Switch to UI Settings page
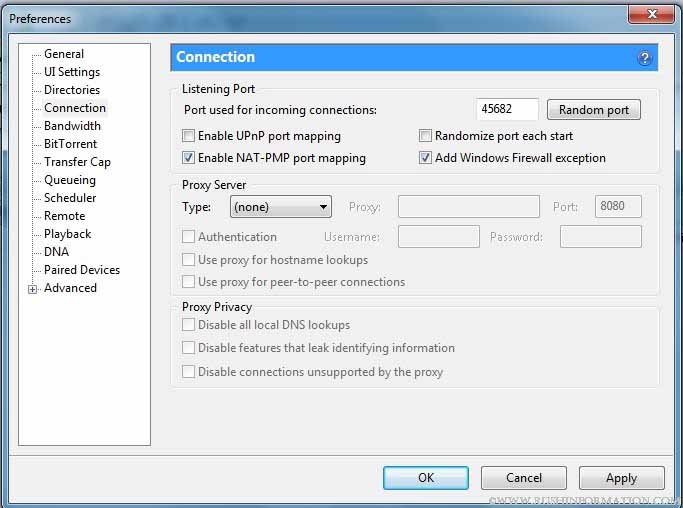The width and height of the screenshot is (683, 508). tap(72, 72)
